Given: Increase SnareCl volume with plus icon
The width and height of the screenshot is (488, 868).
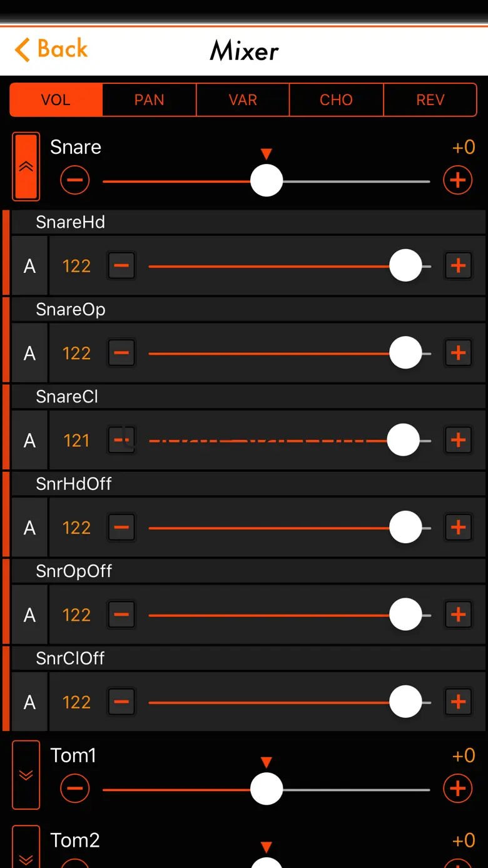Looking at the screenshot, I should pyautogui.click(x=458, y=441).
